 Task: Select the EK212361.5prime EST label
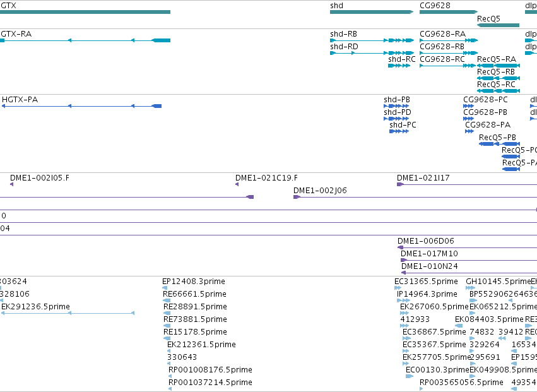tap(201, 345)
